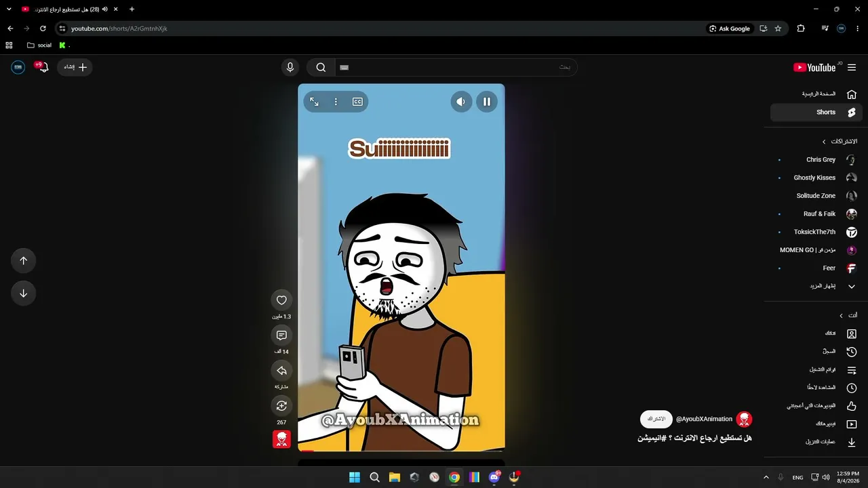This screenshot has width=868, height=488.
Task: Open Chrome's three-dot menu
Action: (858, 28)
